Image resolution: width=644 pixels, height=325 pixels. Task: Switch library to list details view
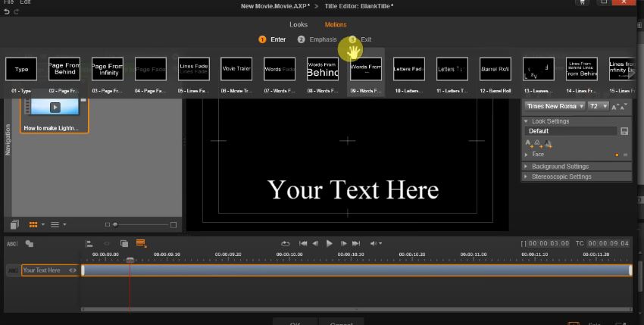click(55, 224)
